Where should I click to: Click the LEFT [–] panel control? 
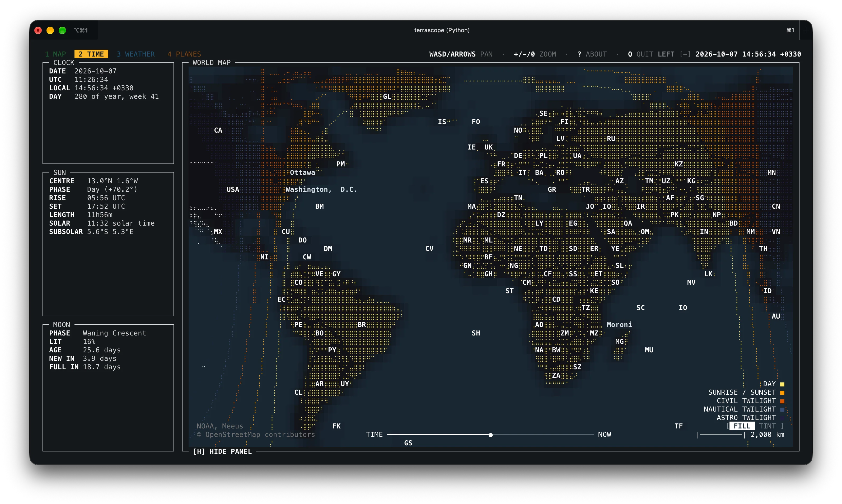(674, 54)
